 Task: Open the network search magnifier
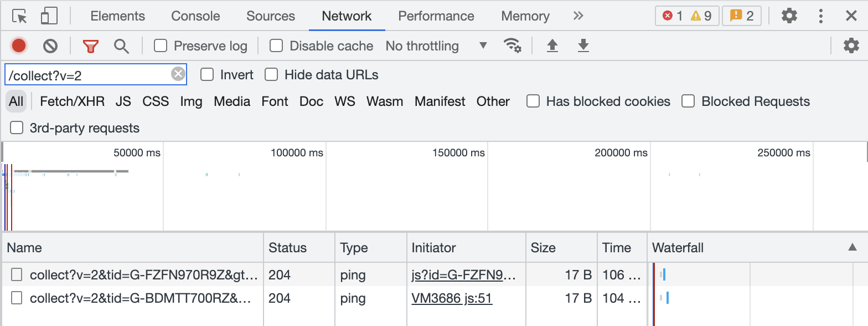[121, 45]
